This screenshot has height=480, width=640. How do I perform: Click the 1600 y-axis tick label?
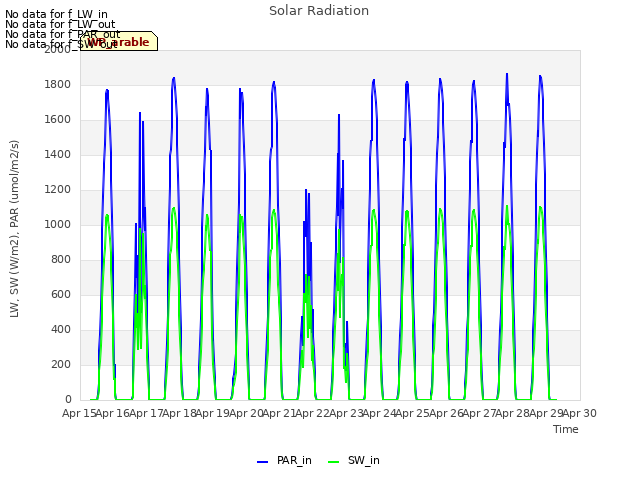58,120
